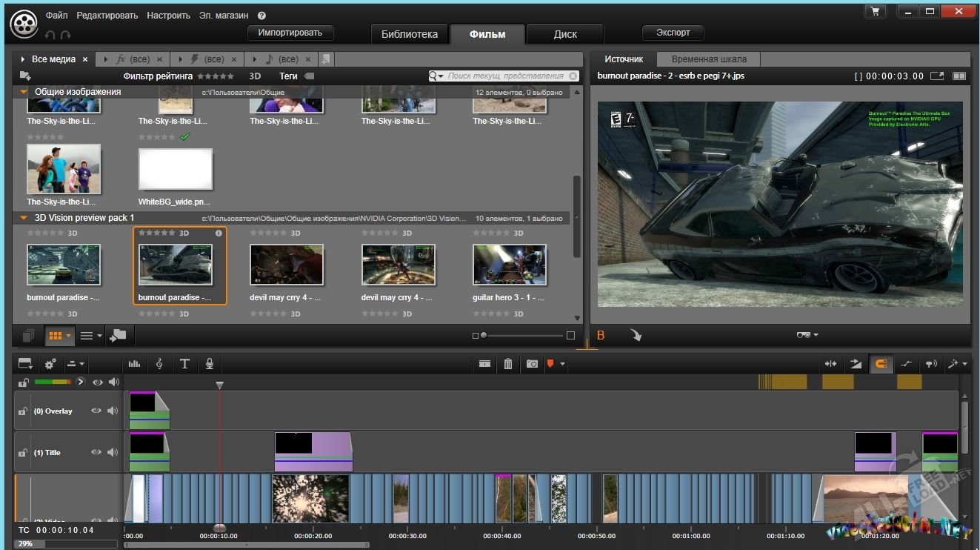This screenshot has width=980, height=550.
Task: Switch to the Библиотека tab
Action: [x=410, y=34]
